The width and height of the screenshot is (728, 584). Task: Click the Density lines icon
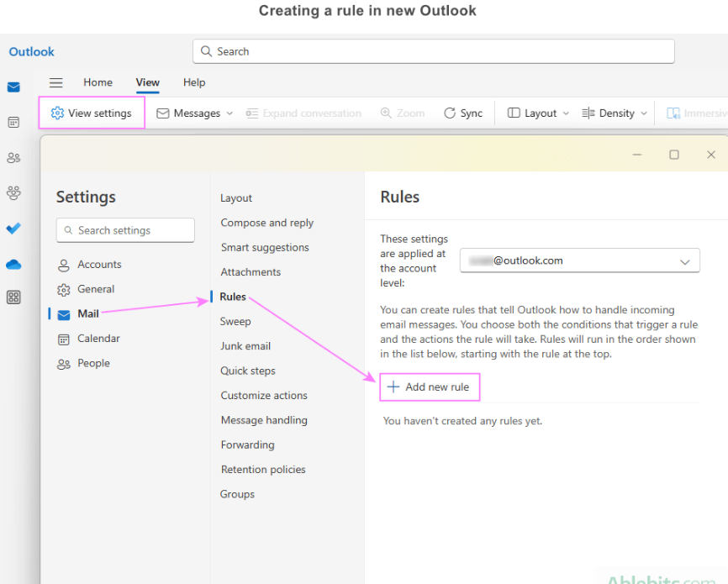point(588,113)
